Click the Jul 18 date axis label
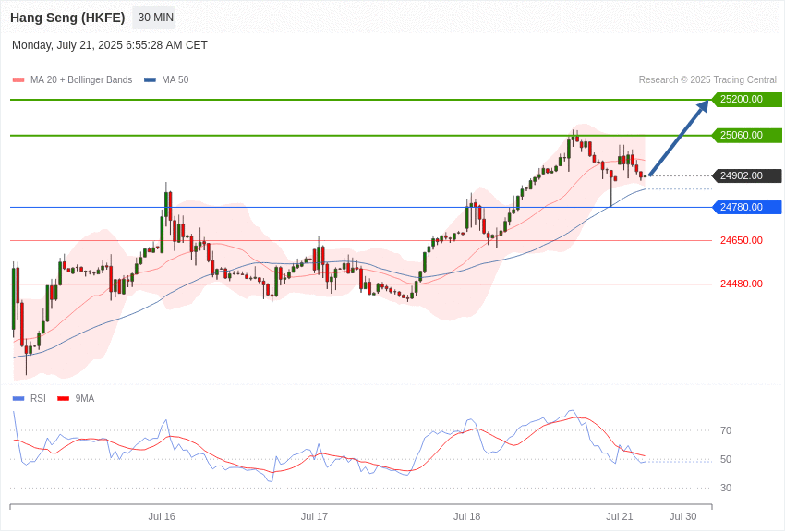Viewport: 785px width, 532px height. [467, 516]
